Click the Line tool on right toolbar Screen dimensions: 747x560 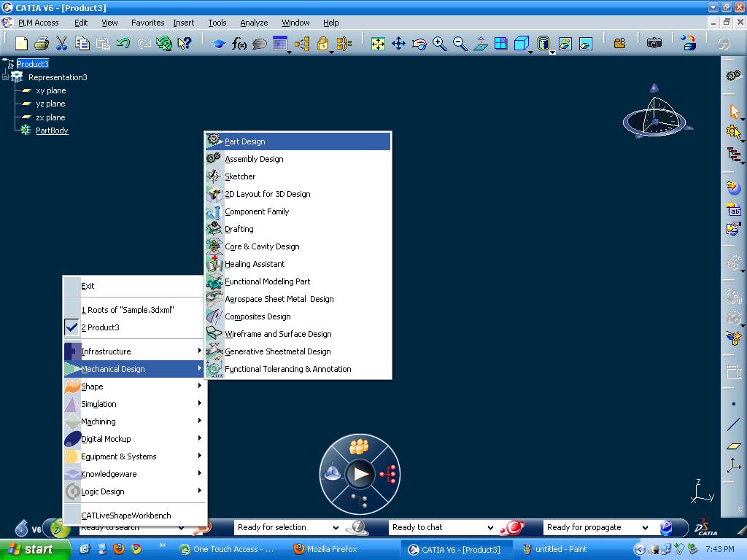pyautogui.click(x=734, y=425)
